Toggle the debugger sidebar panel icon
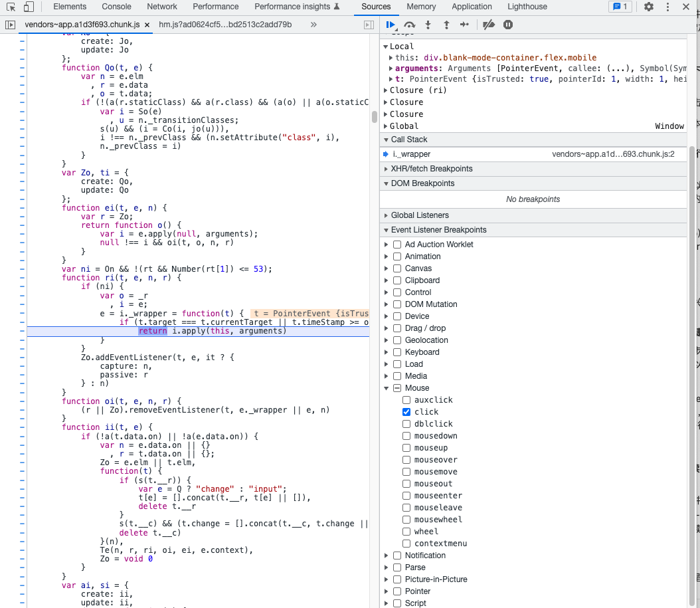 pos(369,25)
